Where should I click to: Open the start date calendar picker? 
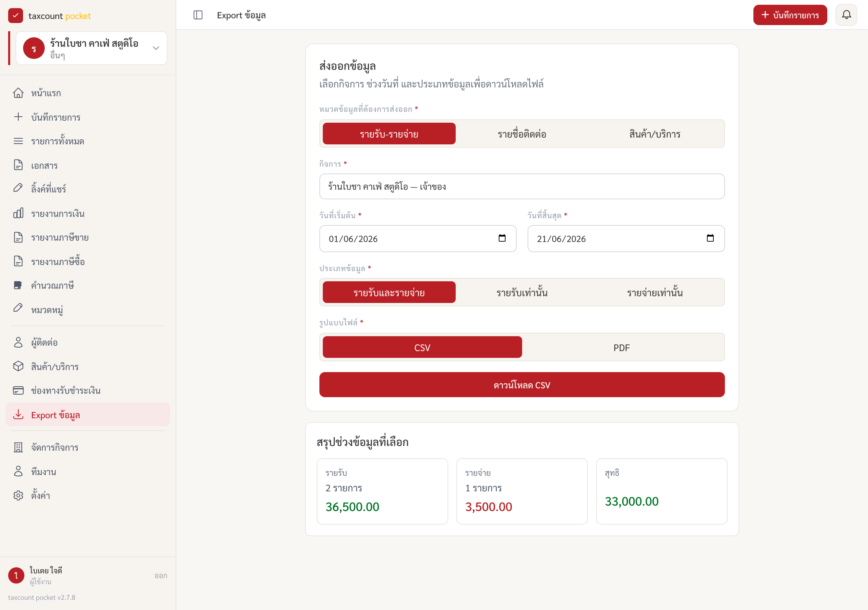click(x=502, y=238)
